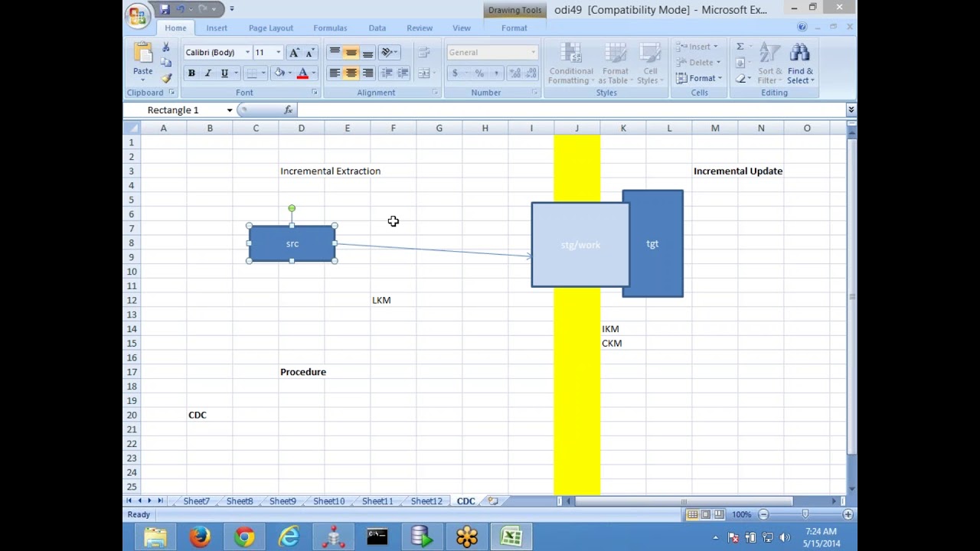Open the Paste dropdown arrow
The image size is (980, 551).
click(x=143, y=79)
